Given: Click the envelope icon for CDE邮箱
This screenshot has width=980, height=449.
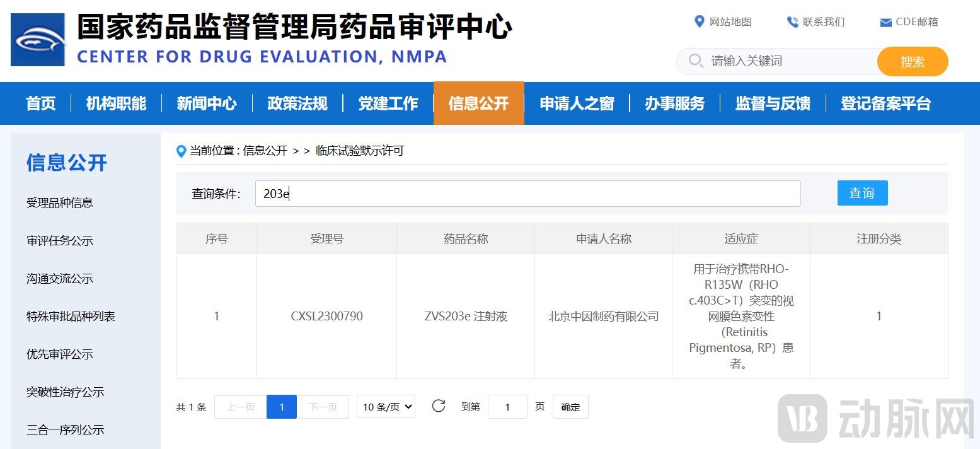Looking at the screenshot, I should pos(885,21).
